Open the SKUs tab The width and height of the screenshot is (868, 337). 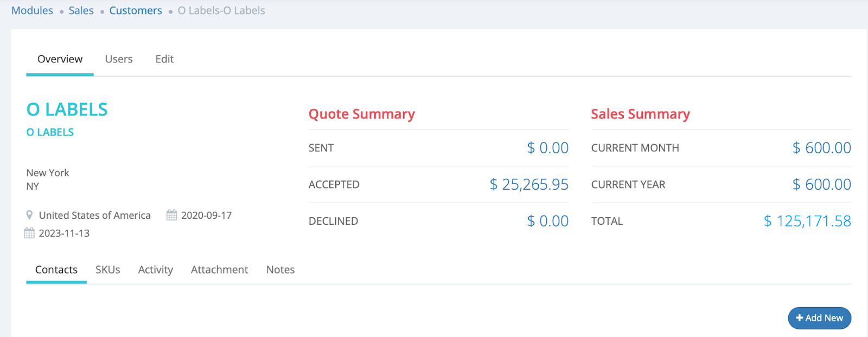click(108, 270)
